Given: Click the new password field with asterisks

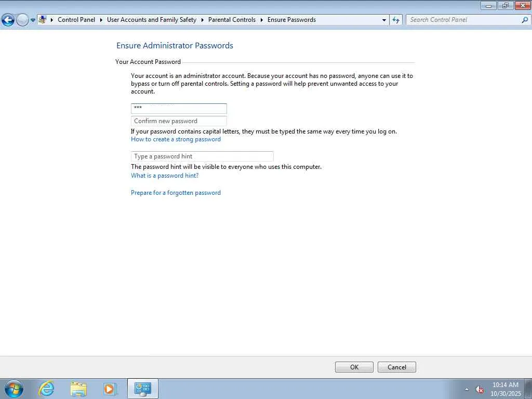Looking at the screenshot, I should click(179, 108).
